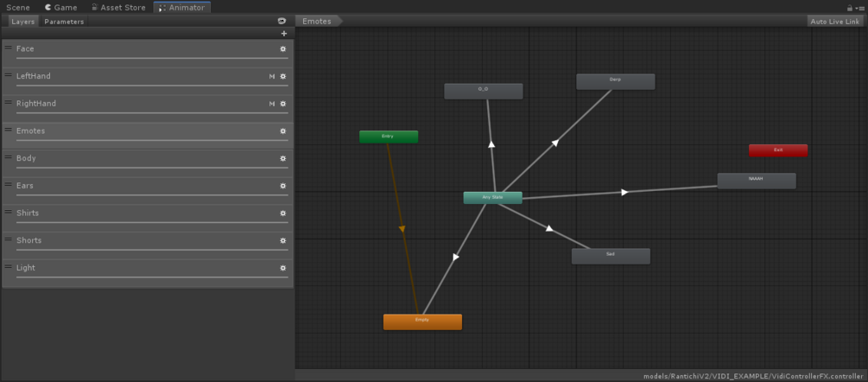The image size is (868, 382).
Task: Open Body layer settings gear
Action: pyautogui.click(x=283, y=158)
